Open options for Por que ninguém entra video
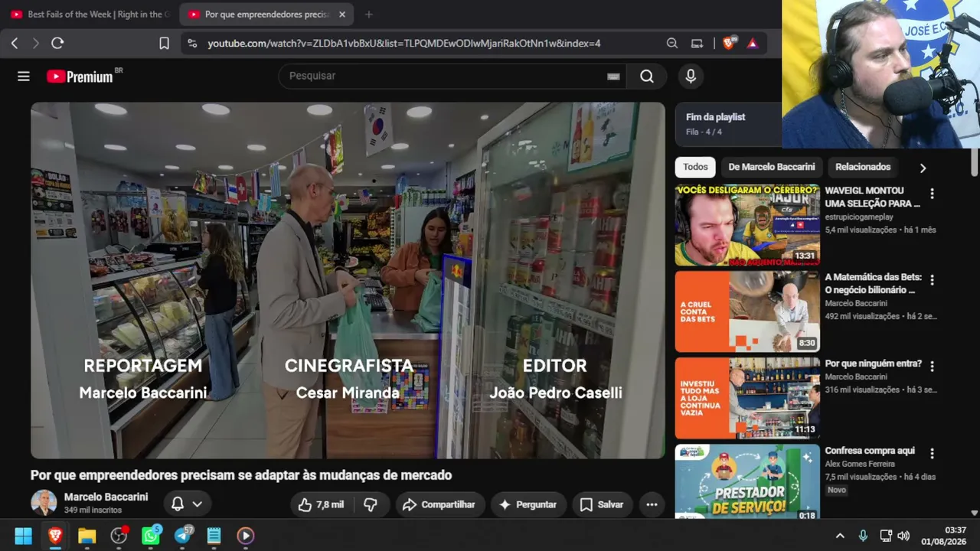The image size is (980, 551). 932,367
